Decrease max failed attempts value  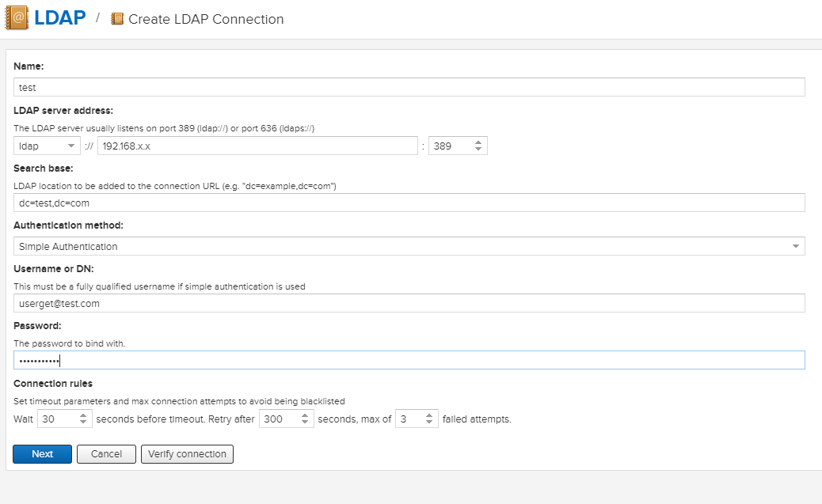pyautogui.click(x=429, y=423)
